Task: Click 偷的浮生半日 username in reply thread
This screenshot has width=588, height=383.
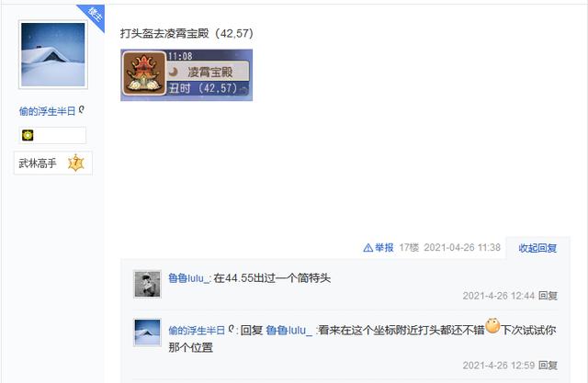Action: click(197, 330)
